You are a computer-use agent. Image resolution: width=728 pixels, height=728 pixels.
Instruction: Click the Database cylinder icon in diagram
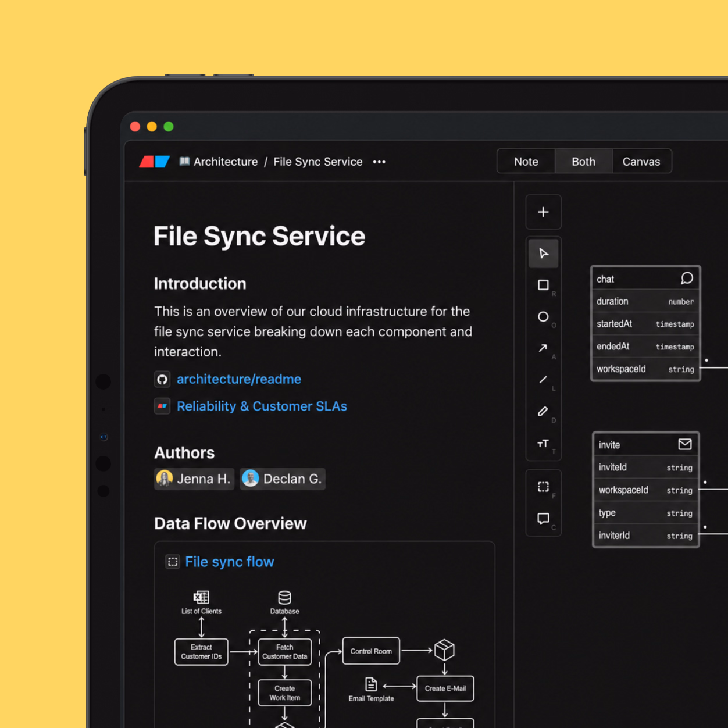285,598
